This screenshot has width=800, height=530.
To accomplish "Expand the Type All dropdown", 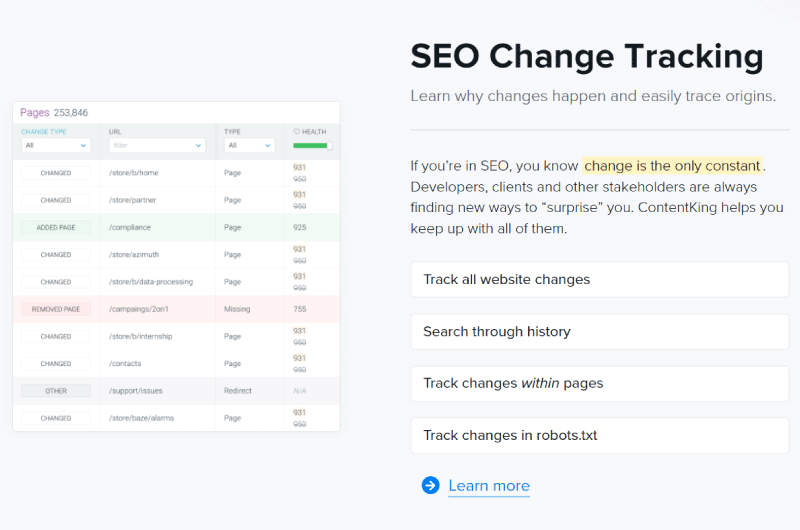I will [249, 145].
